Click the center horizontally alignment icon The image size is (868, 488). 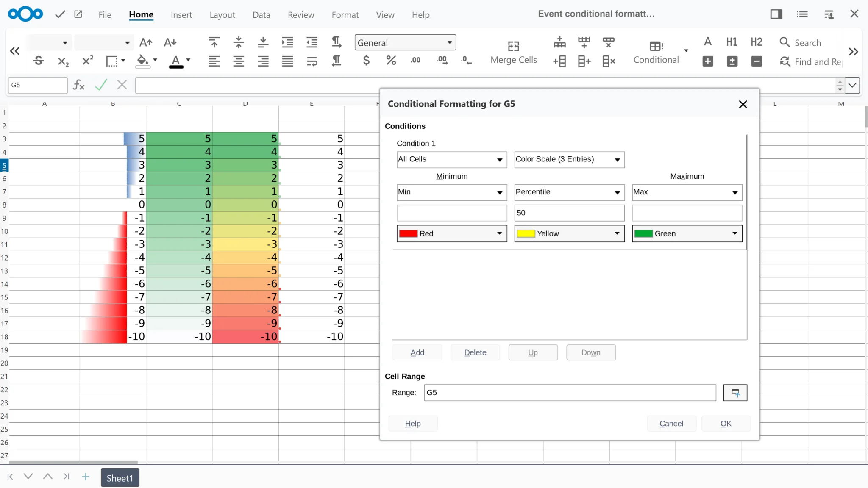pos(239,61)
